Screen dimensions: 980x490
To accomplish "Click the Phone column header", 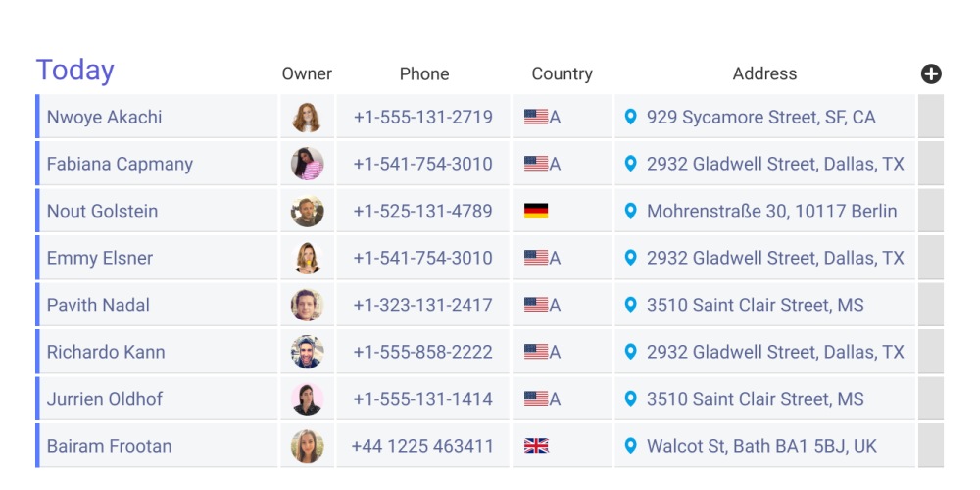I will (x=424, y=73).
